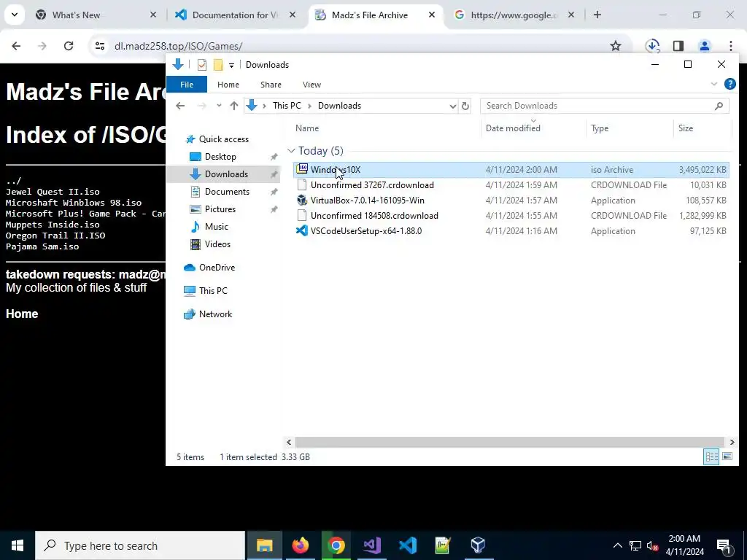The height and width of the screenshot is (560, 747).
Task: Open Chrome three-dot menu
Action: click(731, 46)
